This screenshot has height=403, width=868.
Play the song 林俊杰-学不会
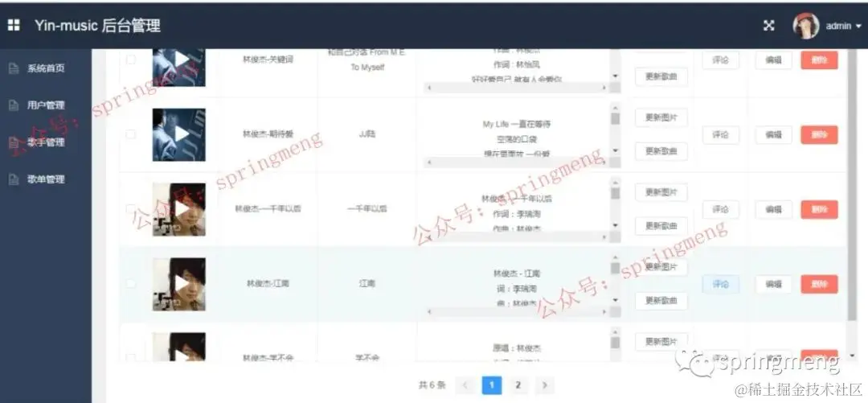tap(182, 354)
